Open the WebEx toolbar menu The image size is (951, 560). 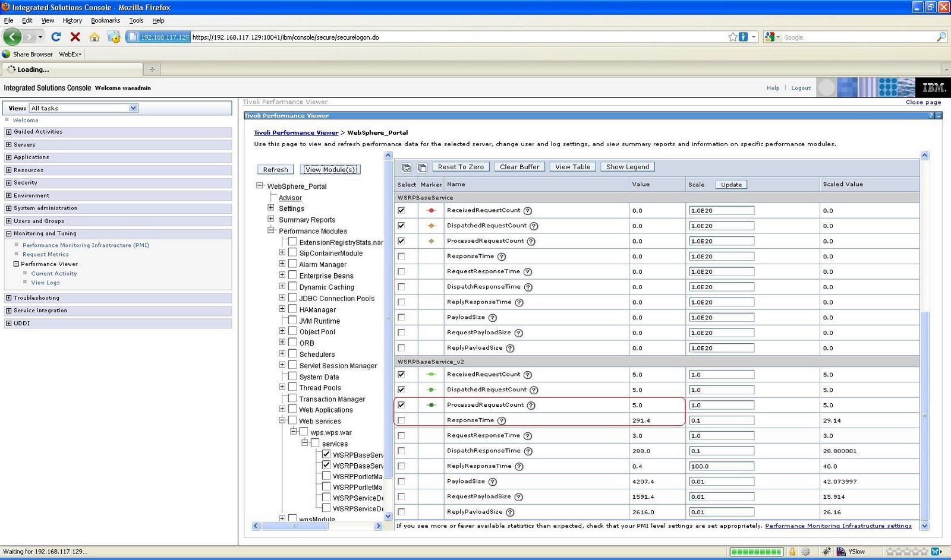coord(70,54)
